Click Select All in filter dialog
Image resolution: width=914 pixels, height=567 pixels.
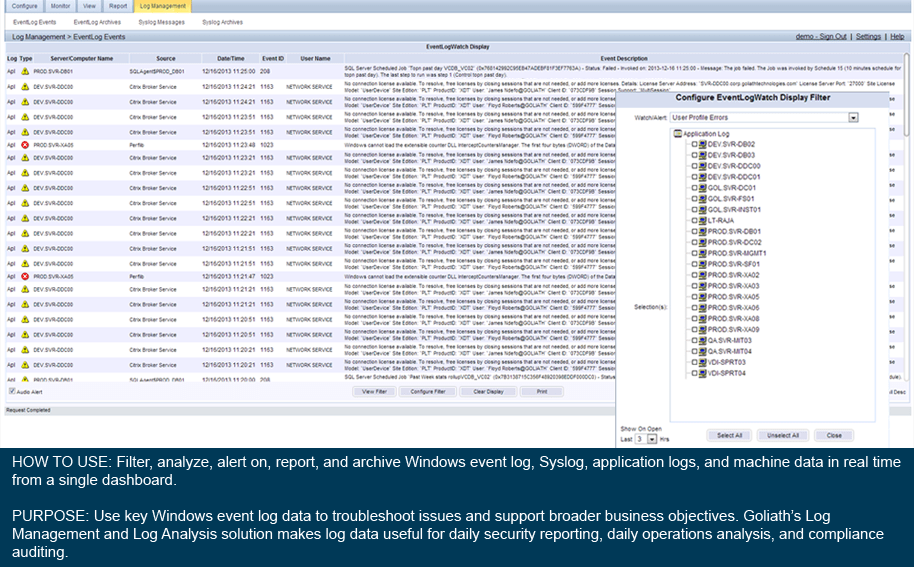pyautogui.click(x=729, y=435)
